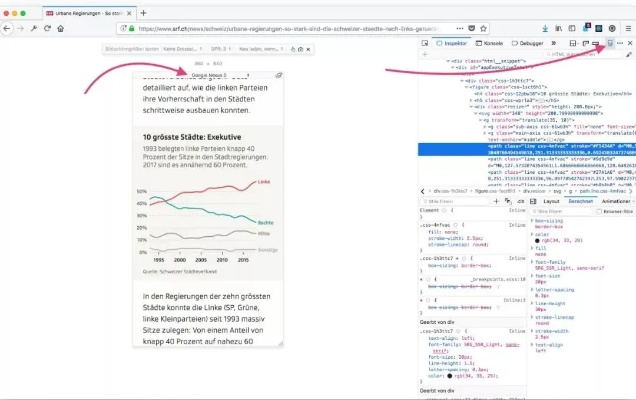Activate the element picker icon in DevTools
The height and width of the screenshot is (400, 636).
tap(427, 44)
